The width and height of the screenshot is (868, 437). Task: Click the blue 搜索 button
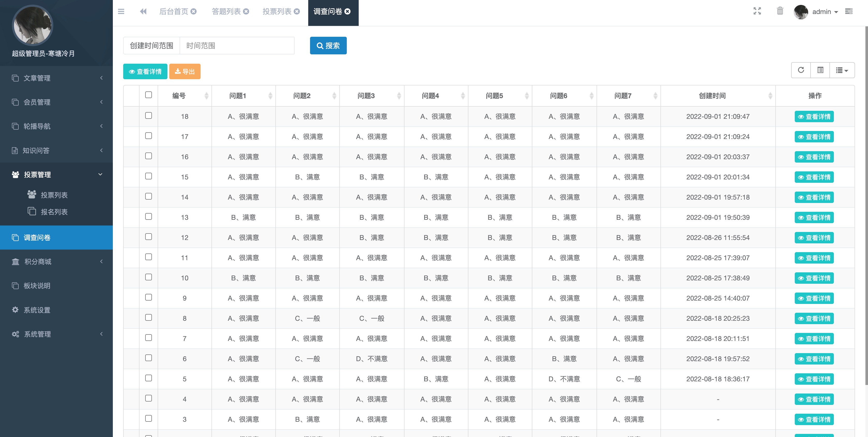tap(328, 46)
